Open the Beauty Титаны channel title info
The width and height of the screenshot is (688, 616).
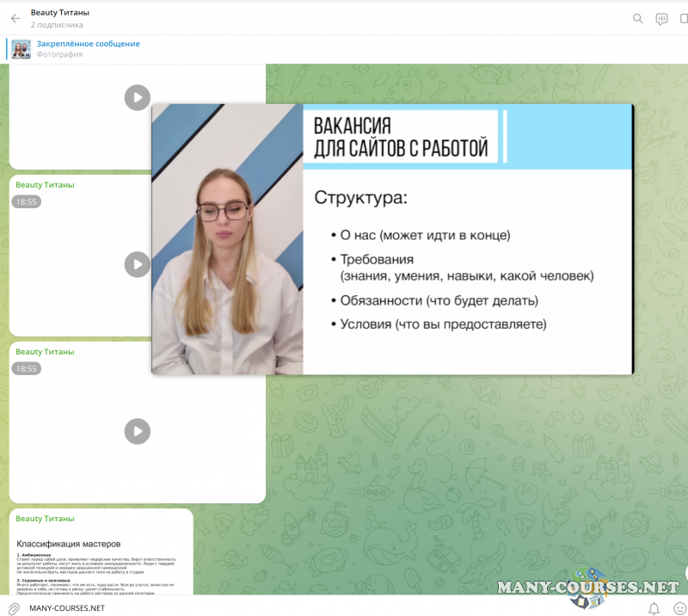tap(59, 13)
